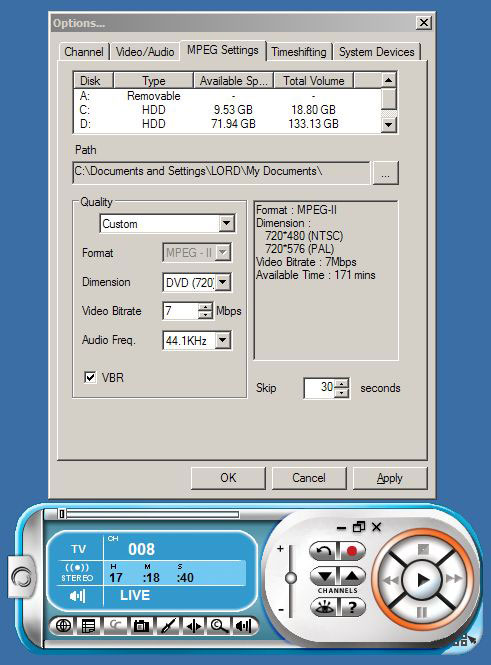Switch to next channel with up arrow

[x=352, y=576]
